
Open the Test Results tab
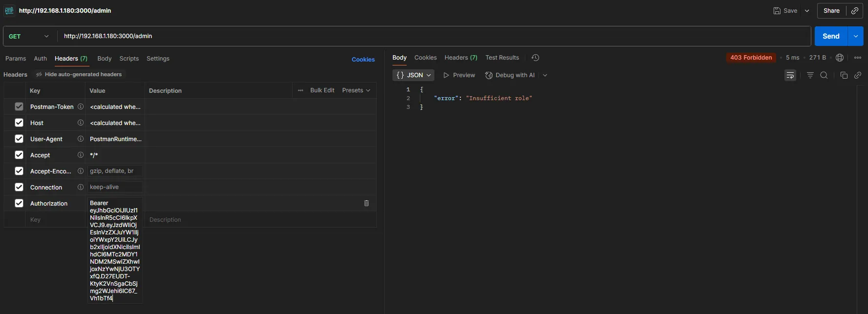pos(502,58)
